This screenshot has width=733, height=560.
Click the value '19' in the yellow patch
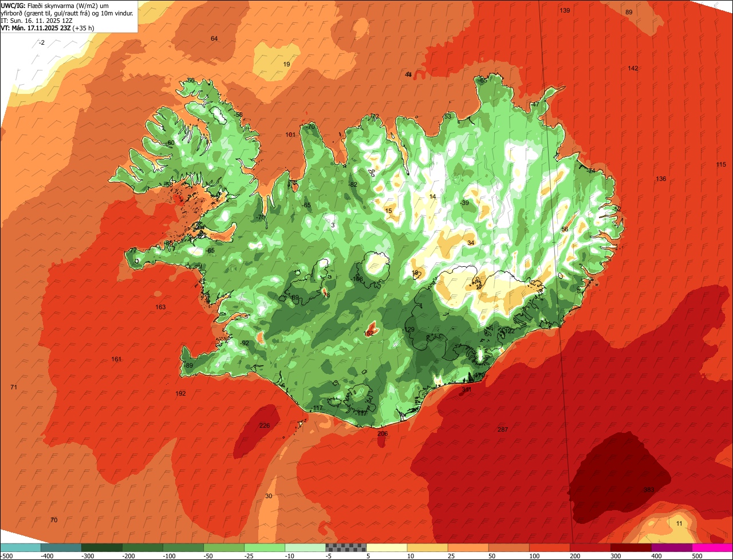pyautogui.click(x=286, y=64)
